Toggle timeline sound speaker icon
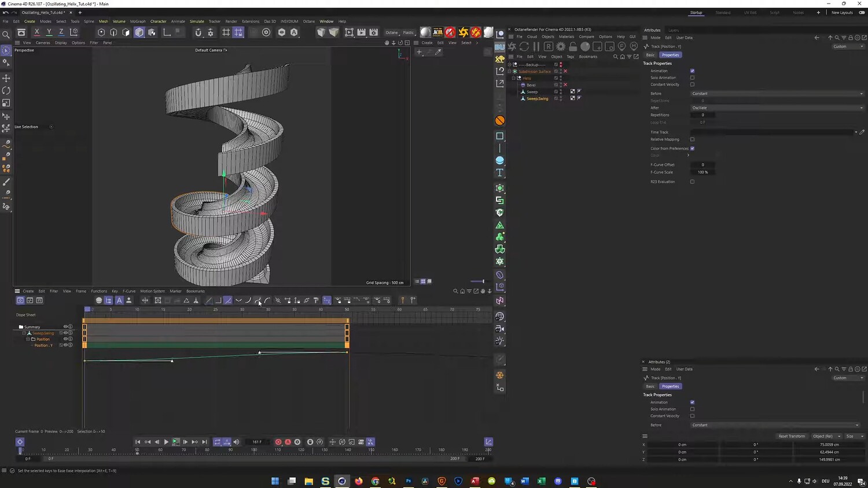 pyautogui.click(x=236, y=442)
